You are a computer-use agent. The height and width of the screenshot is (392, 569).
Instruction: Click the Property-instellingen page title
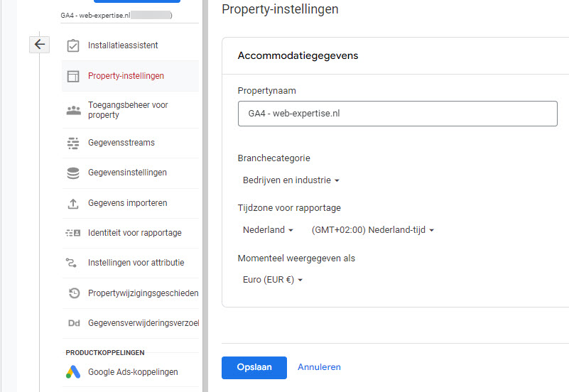point(280,9)
